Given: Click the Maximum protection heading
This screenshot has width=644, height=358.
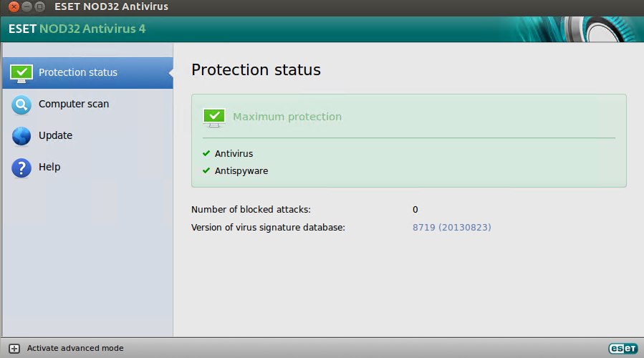Looking at the screenshot, I should tap(287, 117).
